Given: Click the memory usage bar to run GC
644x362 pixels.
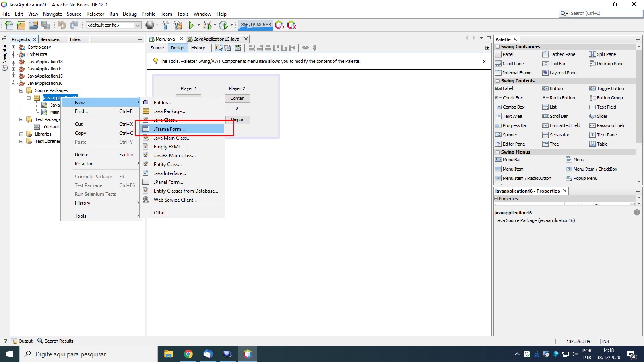Looking at the screenshot, I should coord(256,25).
